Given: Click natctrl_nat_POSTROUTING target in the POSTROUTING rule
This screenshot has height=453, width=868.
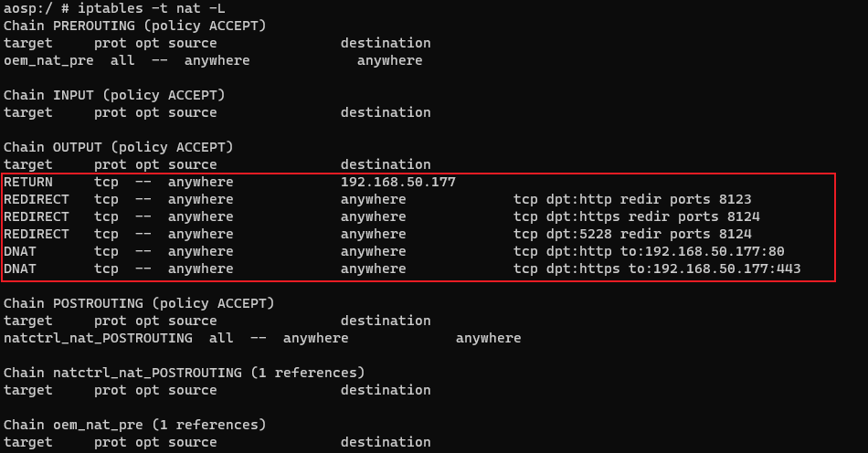Looking at the screenshot, I should pos(98,338).
